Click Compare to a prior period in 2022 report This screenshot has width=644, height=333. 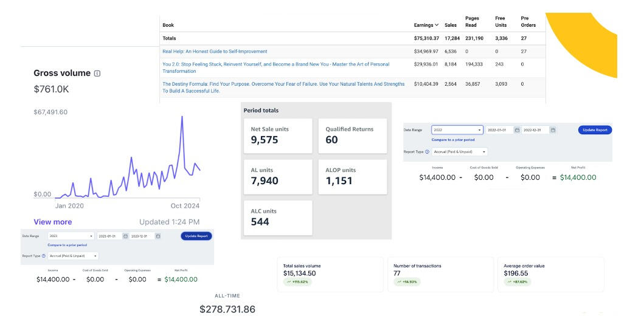click(453, 140)
